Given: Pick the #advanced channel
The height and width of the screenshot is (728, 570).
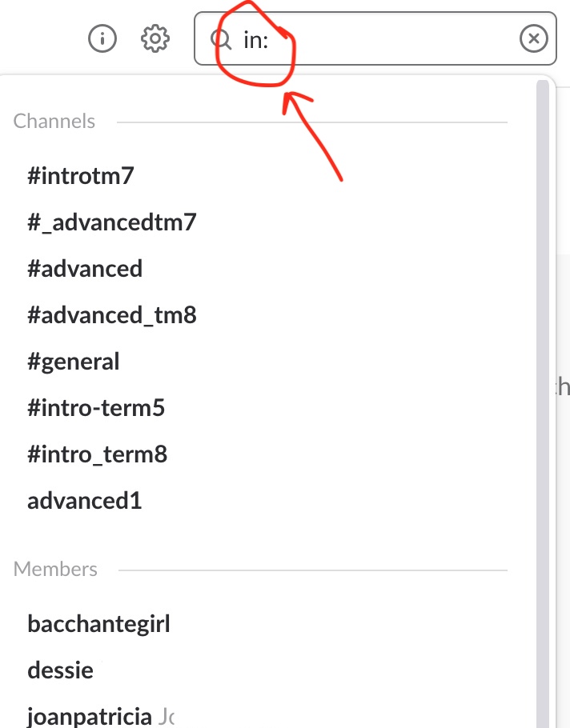Looking at the screenshot, I should coord(85,268).
